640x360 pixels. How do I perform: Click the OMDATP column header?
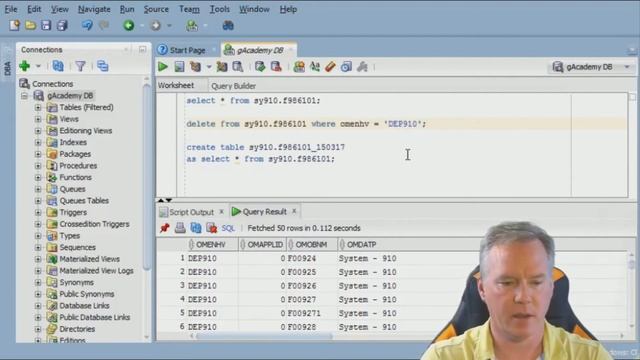tap(361, 244)
